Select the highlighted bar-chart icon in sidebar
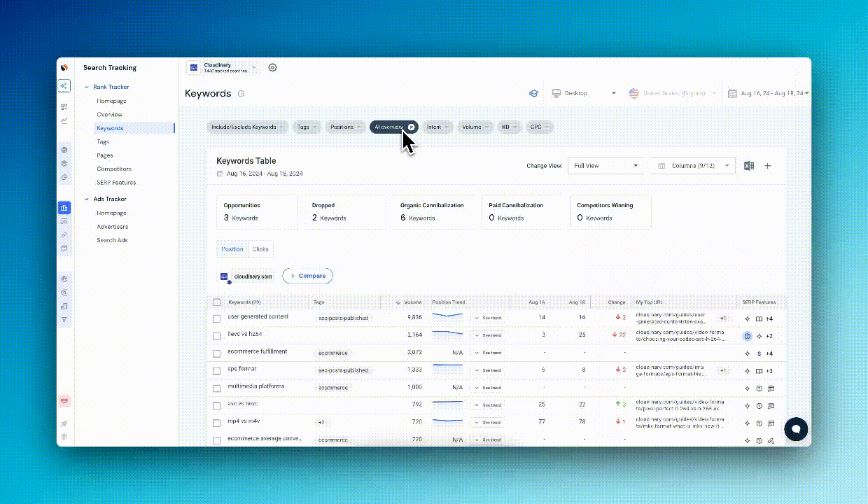This screenshot has width=868, height=504. tap(64, 207)
